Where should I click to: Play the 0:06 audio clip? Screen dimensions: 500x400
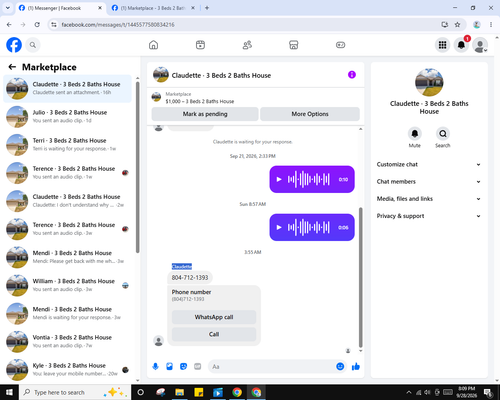pos(279,227)
